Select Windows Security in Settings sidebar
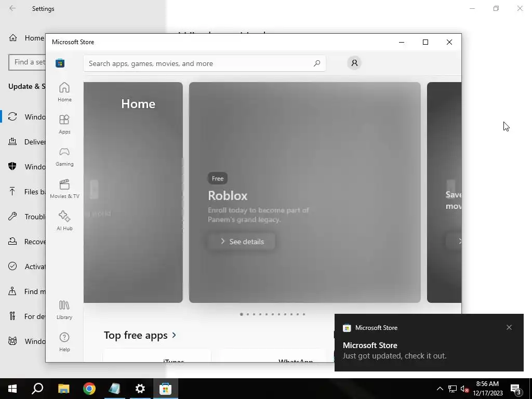The width and height of the screenshot is (532, 399). click(x=23, y=167)
